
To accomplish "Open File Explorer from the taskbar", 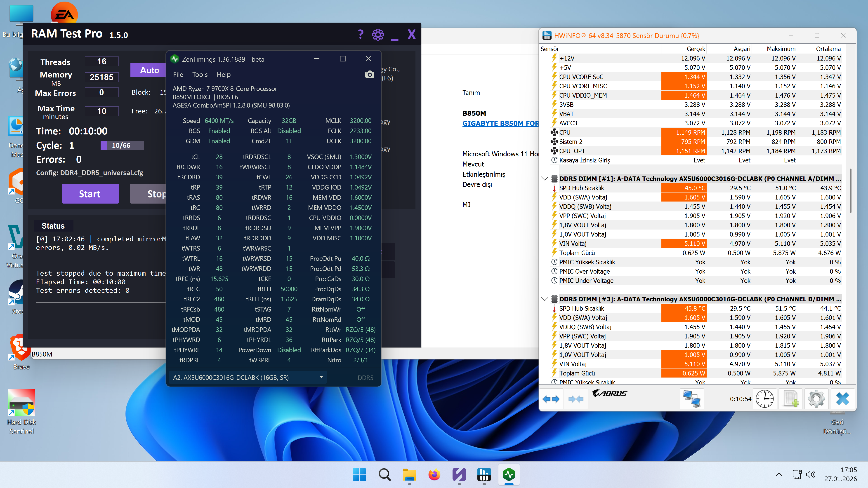I will pos(409,474).
